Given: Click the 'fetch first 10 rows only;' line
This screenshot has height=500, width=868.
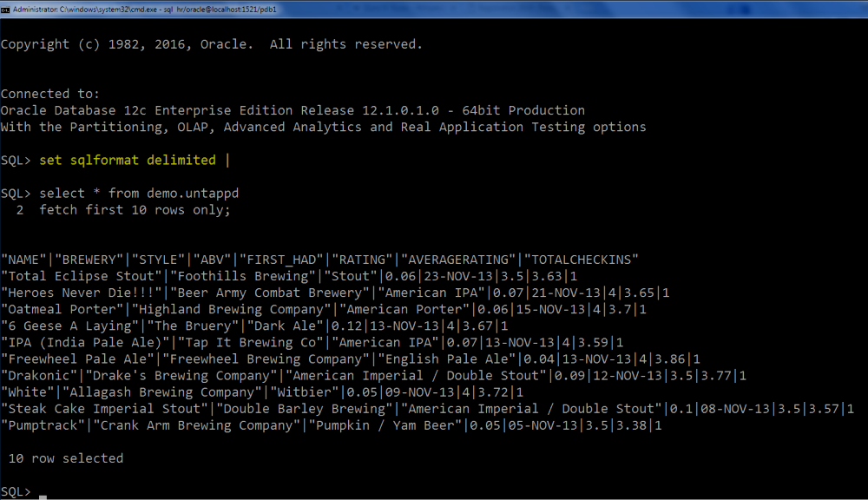Looking at the screenshot, I should tap(135, 210).
